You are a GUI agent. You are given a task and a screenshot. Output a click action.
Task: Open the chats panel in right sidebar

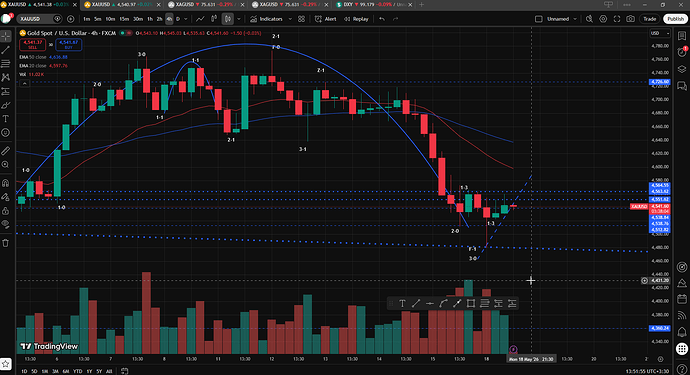[682, 85]
